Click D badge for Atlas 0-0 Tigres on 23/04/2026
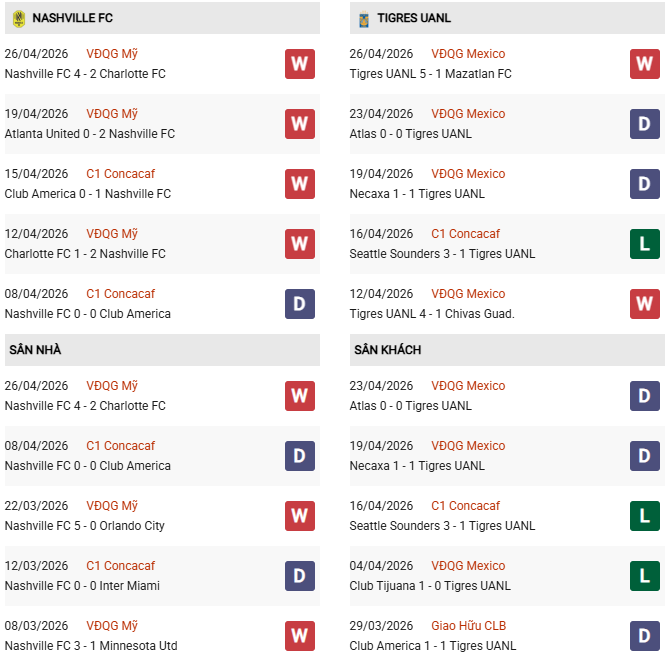The height and width of the screenshot is (660, 666). click(x=644, y=124)
